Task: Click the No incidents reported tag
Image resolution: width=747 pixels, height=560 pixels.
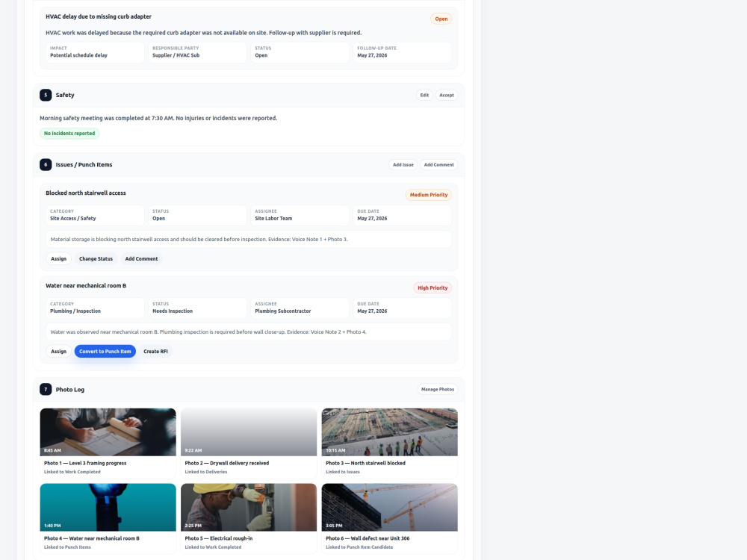Action: point(69,134)
